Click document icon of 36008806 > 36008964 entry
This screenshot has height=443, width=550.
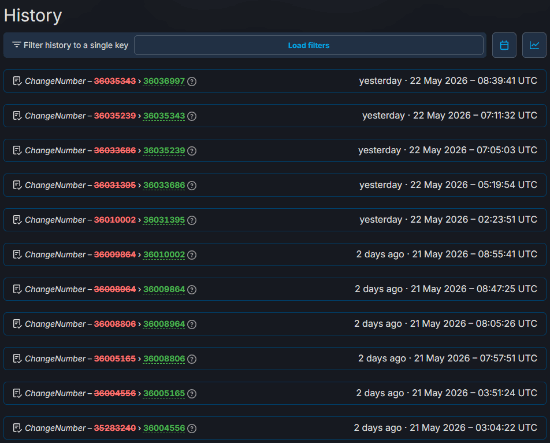(17, 324)
